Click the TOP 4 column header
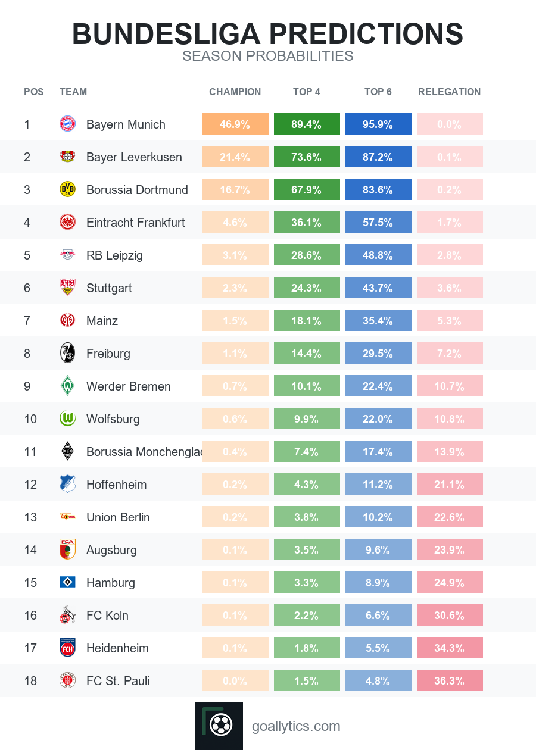Screen dimensions: 536x756 (x=307, y=92)
